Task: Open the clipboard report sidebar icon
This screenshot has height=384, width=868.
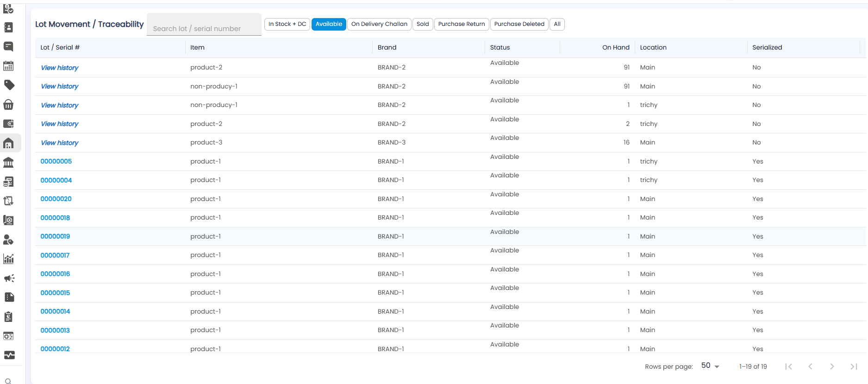Action: point(8,317)
